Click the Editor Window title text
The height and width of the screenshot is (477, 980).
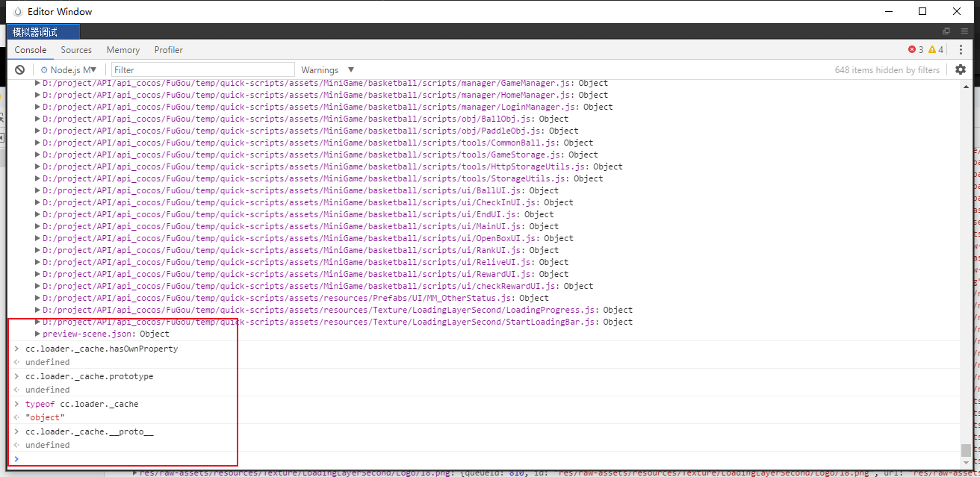coord(61,12)
